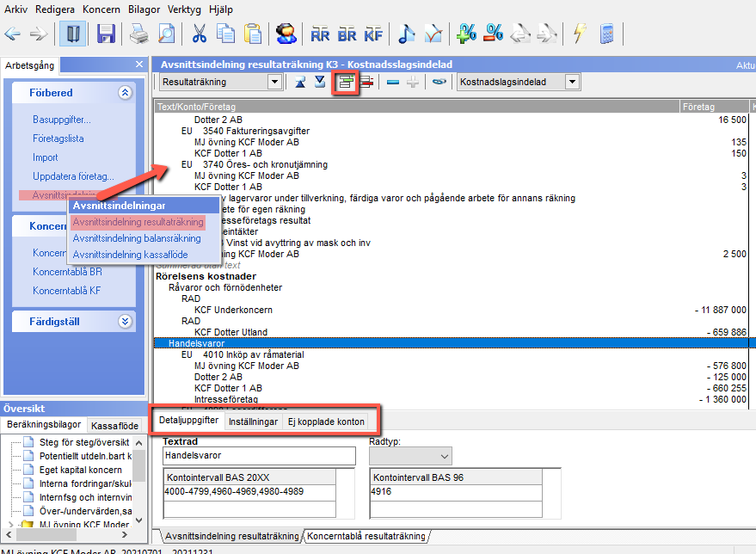Click the red minus percent icon

pos(494,34)
